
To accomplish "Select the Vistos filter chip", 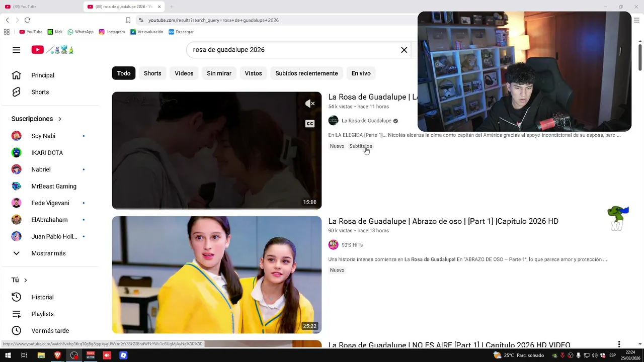I will (253, 73).
